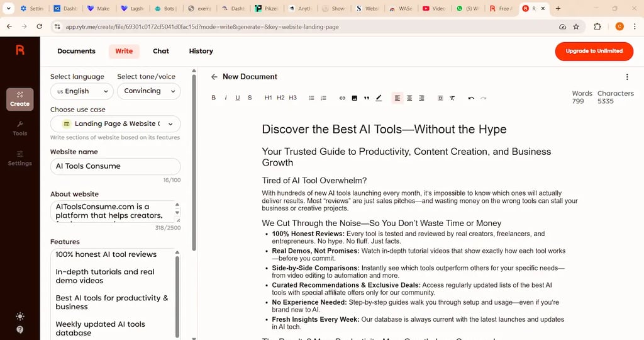This screenshot has width=644, height=340.
Task: Insert a link with the link icon
Action: 342,98
